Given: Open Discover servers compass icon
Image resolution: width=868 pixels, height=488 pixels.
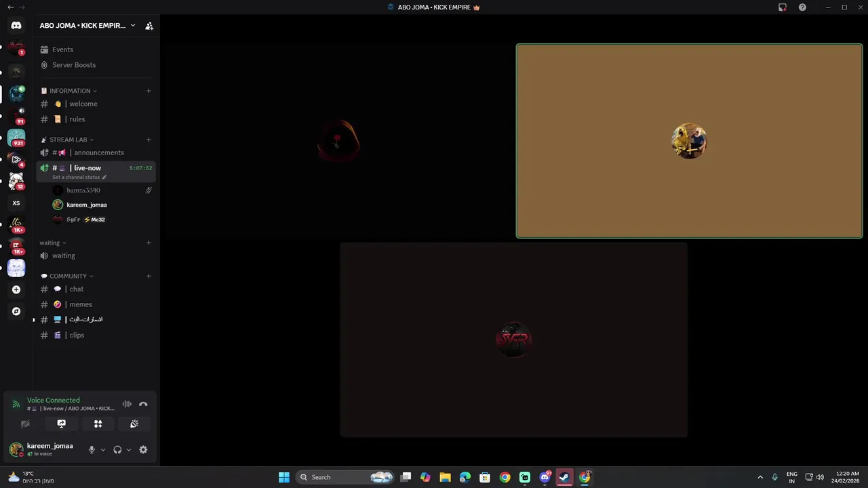Looking at the screenshot, I should (16, 311).
